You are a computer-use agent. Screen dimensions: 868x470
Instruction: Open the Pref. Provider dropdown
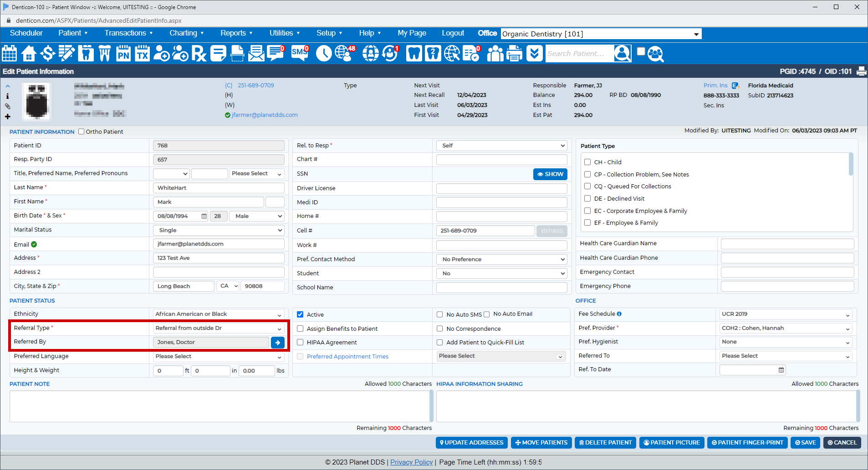point(786,328)
